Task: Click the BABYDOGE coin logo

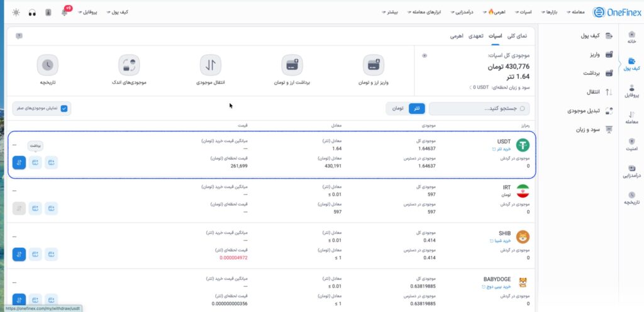Action: click(x=523, y=282)
